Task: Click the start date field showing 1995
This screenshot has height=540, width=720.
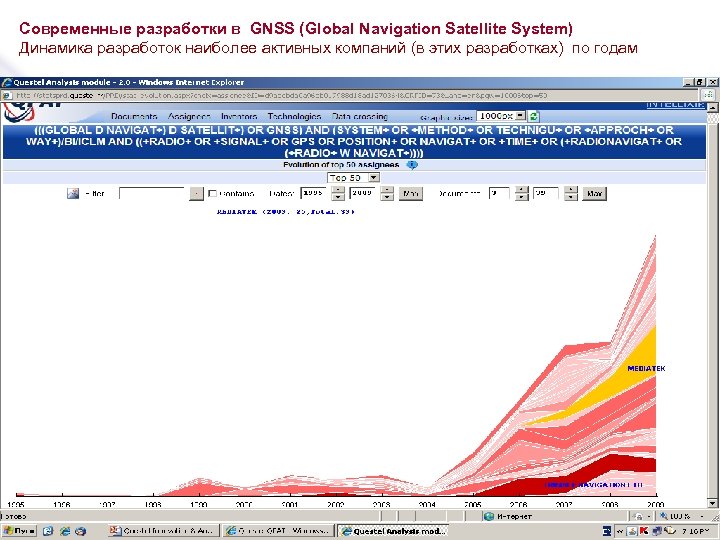Action: 314,193
